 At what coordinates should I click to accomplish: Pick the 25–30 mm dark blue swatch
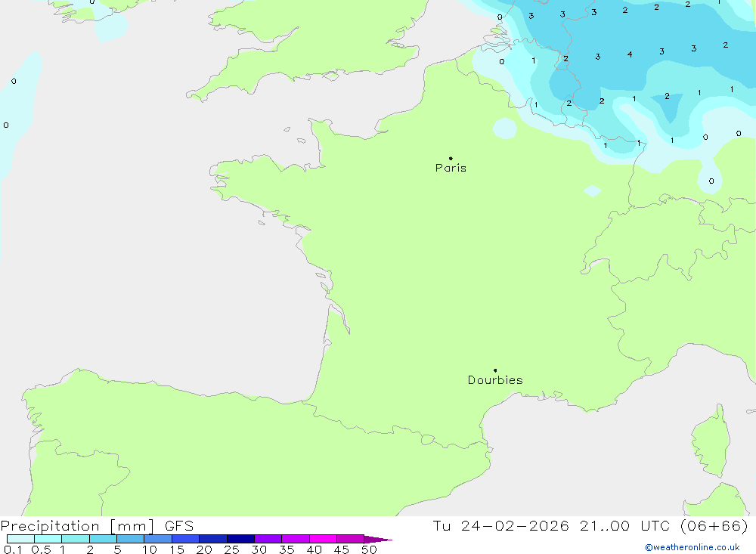tap(240, 539)
